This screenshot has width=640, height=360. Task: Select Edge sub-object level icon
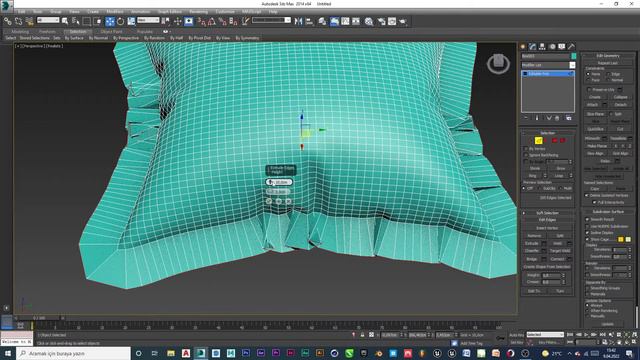[x=538, y=140]
